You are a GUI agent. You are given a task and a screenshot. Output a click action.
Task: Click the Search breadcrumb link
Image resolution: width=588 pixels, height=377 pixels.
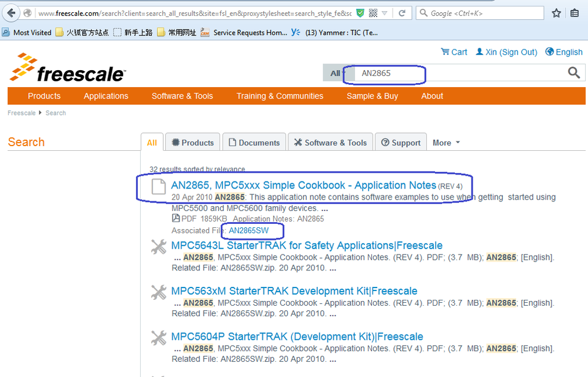[55, 113]
